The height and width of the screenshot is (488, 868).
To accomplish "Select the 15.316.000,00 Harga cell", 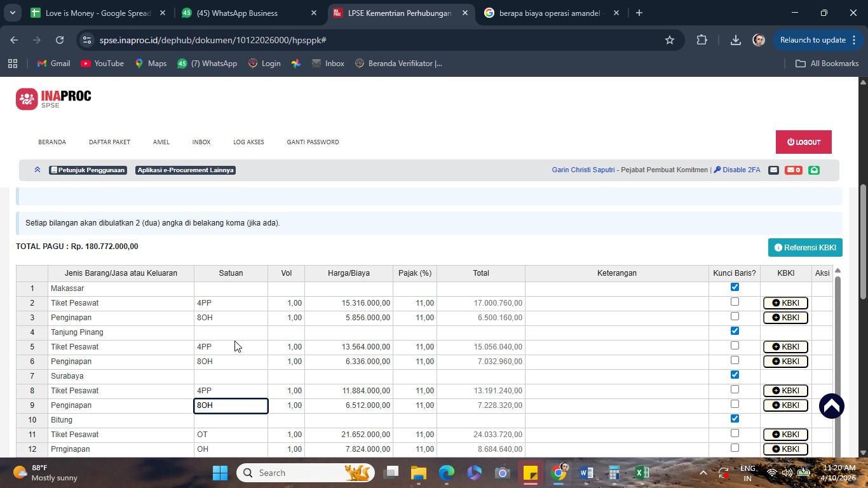I will (348, 303).
